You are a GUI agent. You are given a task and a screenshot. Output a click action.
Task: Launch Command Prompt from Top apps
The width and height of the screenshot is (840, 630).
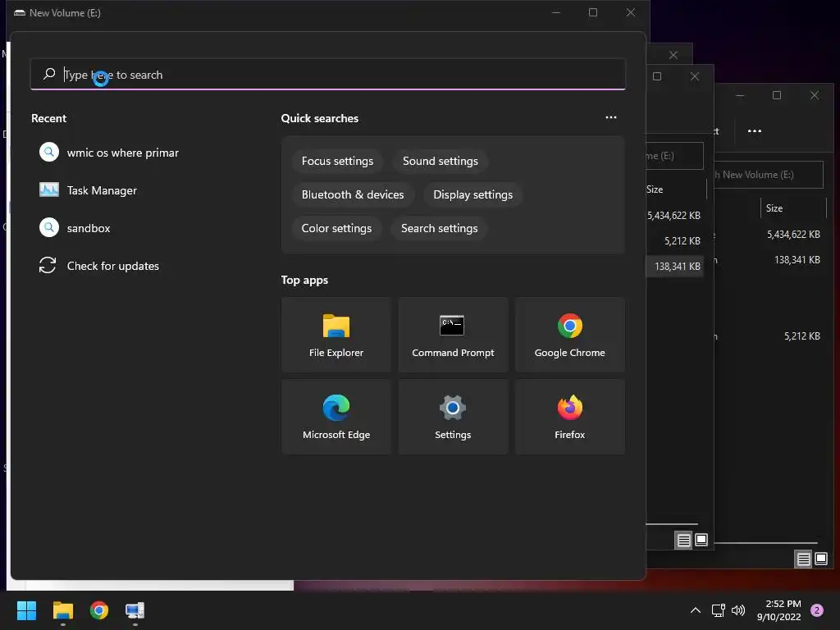tap(453, 335)
